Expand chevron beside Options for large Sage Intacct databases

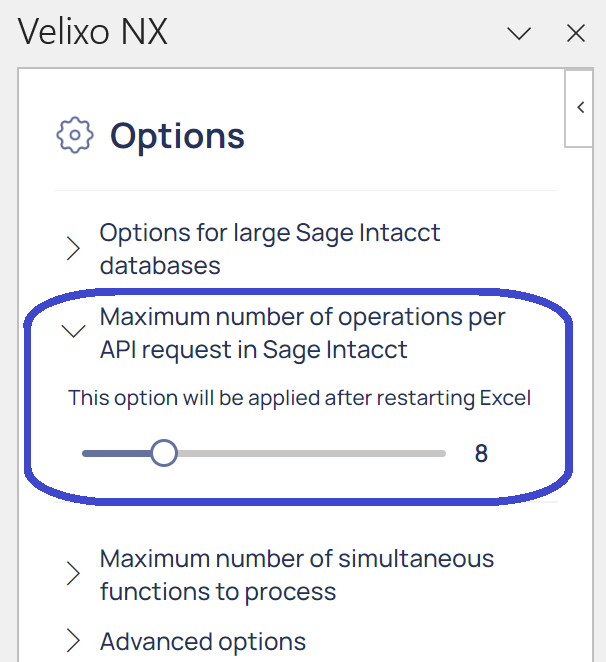point(73,249)
